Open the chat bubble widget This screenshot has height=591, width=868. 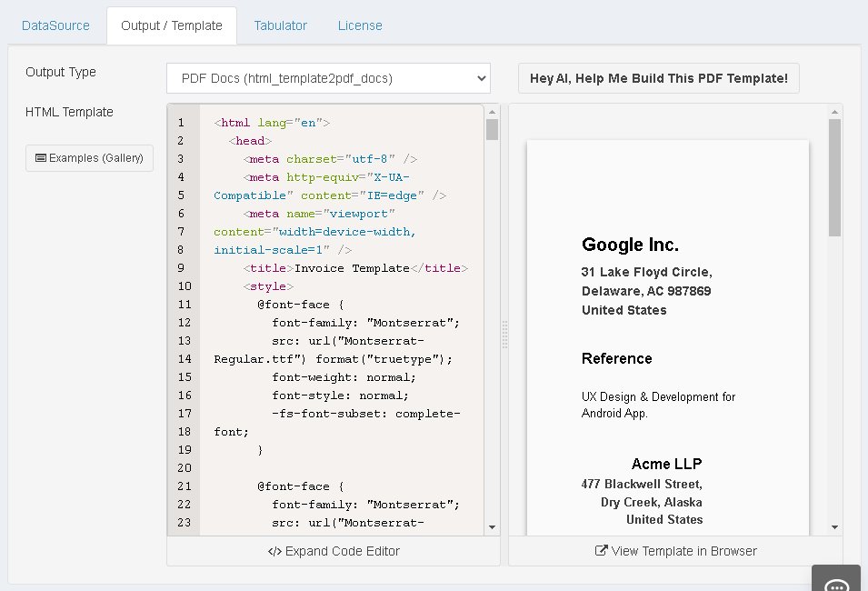tap(836, 582)
